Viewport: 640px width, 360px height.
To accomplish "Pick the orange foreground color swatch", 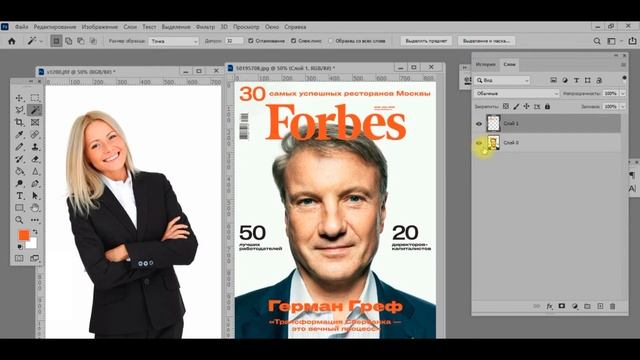I will pyautogui.click(x=24, y=235).
